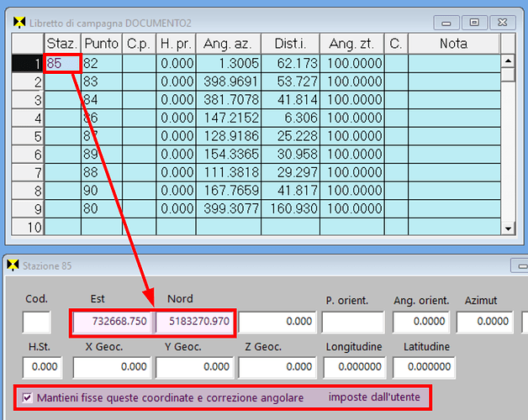The image size is (528, 420).
Task: Toggle the Mantieni fisse queste coordinate checkbox
Action: (x=27, y=398)
